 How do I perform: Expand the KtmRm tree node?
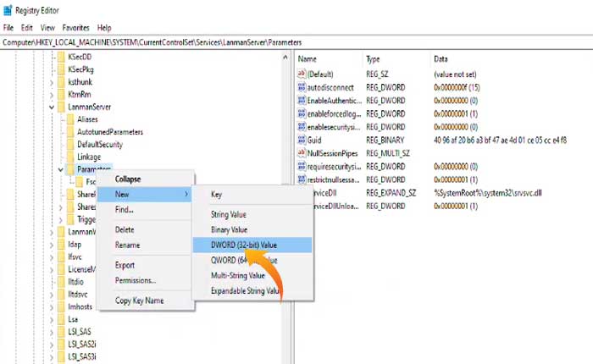point(52,95)
